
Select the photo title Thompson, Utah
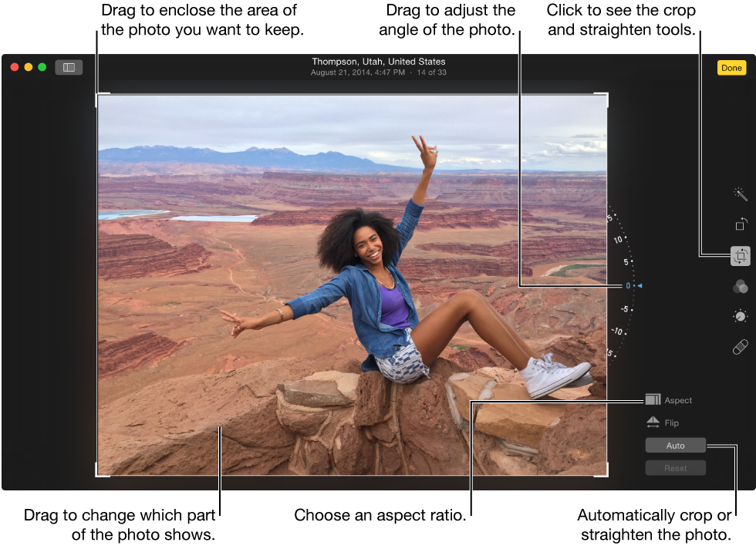pyautogui.click(x=378, y=61)
